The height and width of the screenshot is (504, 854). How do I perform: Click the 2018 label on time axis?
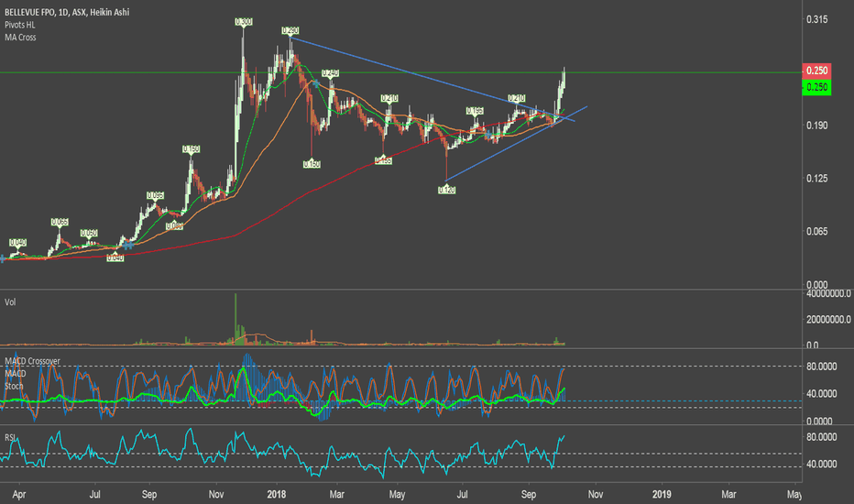coord(277,494)
